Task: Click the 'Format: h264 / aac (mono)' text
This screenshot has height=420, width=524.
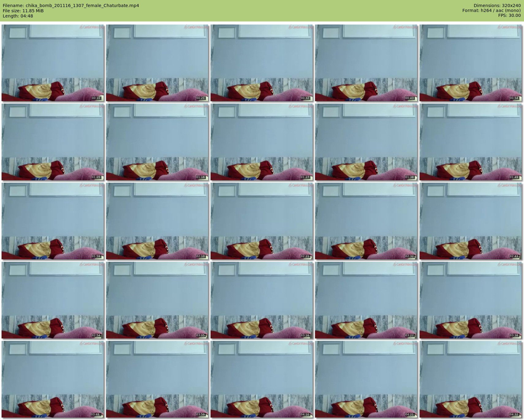Action: tap(492, 10)
